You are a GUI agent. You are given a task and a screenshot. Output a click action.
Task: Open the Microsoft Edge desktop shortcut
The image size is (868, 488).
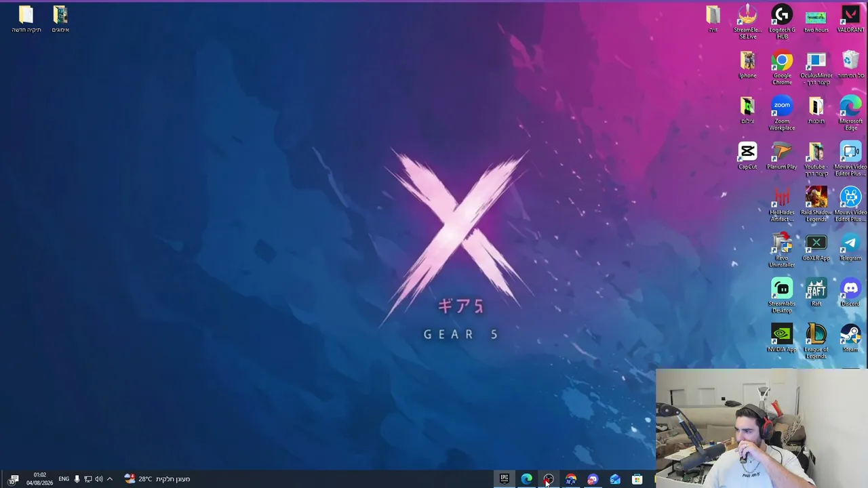850,113
